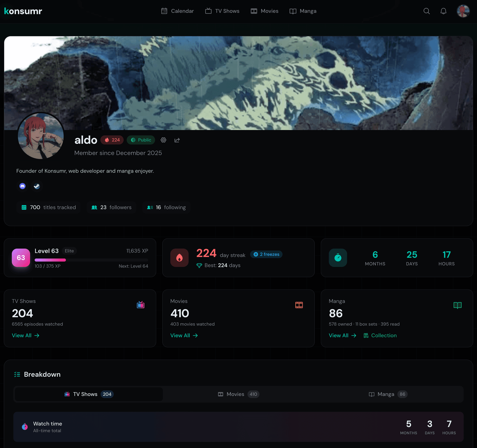Open the user avatar menu in header
The image size is (477, 448).
tap(463, 11)
